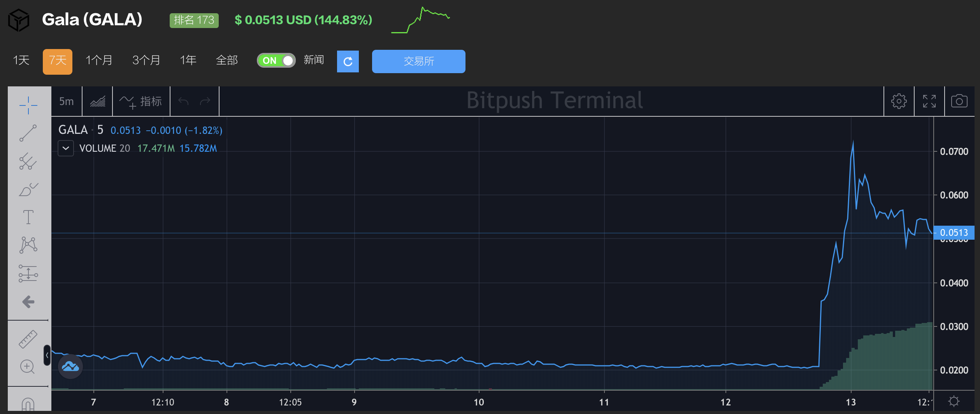Click the 交易所 button
The image size is (980, 414).
pos(418,61)
